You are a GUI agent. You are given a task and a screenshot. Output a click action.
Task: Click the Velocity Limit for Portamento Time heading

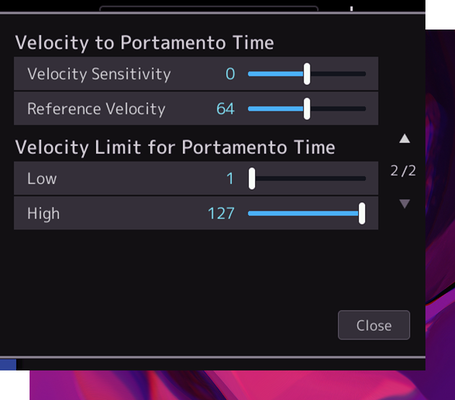(175, 148)
